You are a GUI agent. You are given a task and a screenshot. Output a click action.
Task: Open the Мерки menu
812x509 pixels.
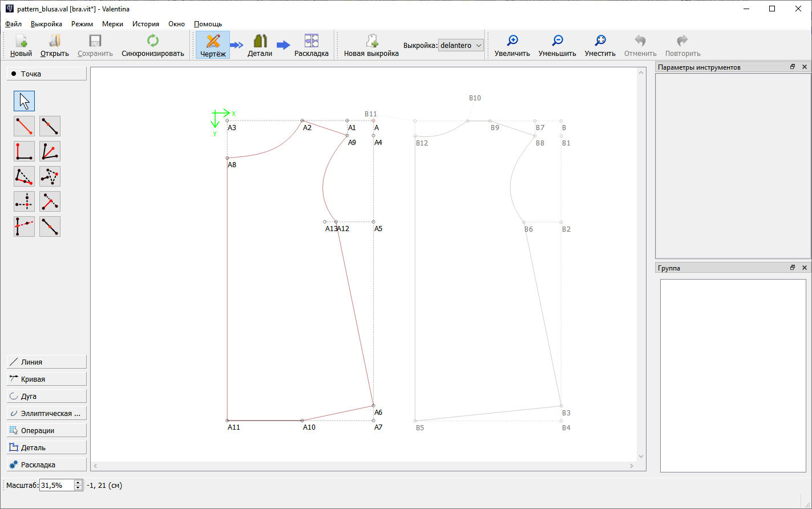tap(112, 24)
